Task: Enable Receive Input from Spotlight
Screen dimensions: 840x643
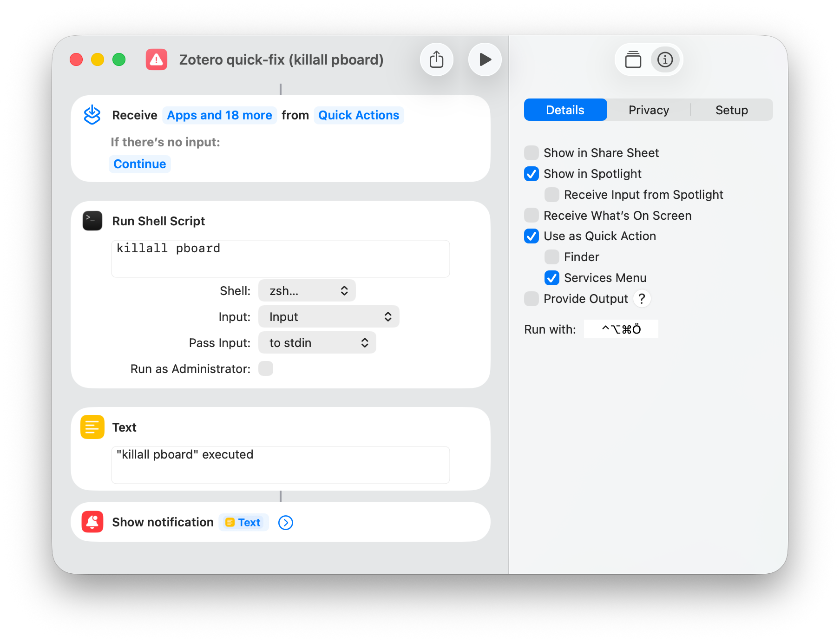Action: 552,195
